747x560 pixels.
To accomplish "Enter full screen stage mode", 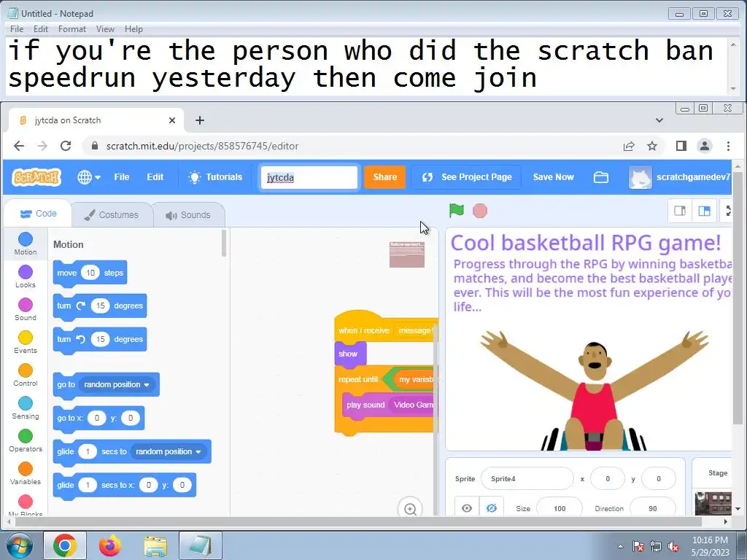I will [x=727, y=211].
